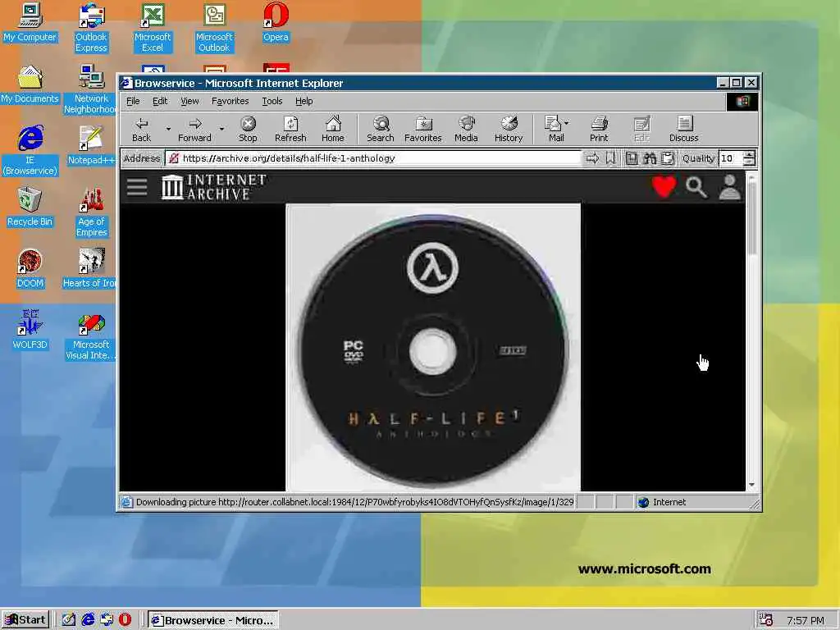Click the Show Desktop Quick Launch icon
Image resolution: width=840 pixels, height=630 pixels.
coord(69,620)
